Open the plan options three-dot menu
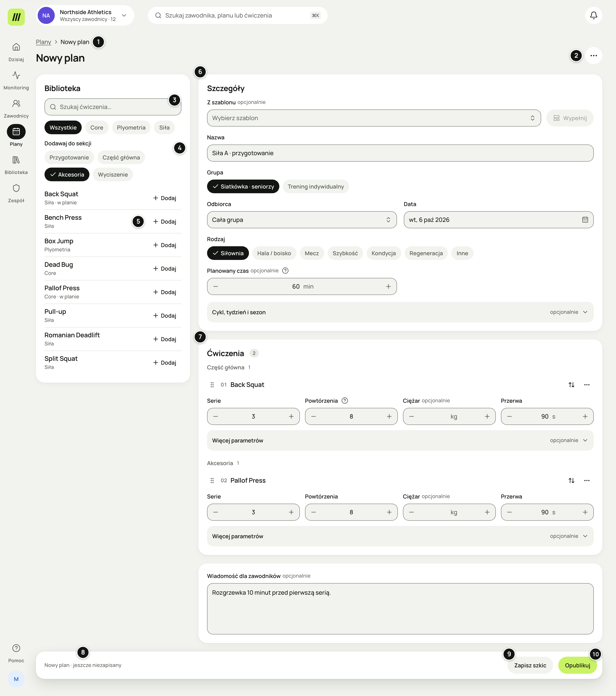Image resolution: width=616 pixels, height=696 pixels. pyautogui.click(x=594, y=56)
